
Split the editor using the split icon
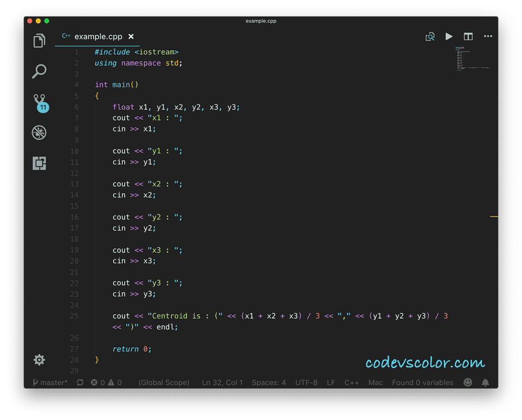coord(468,36)
